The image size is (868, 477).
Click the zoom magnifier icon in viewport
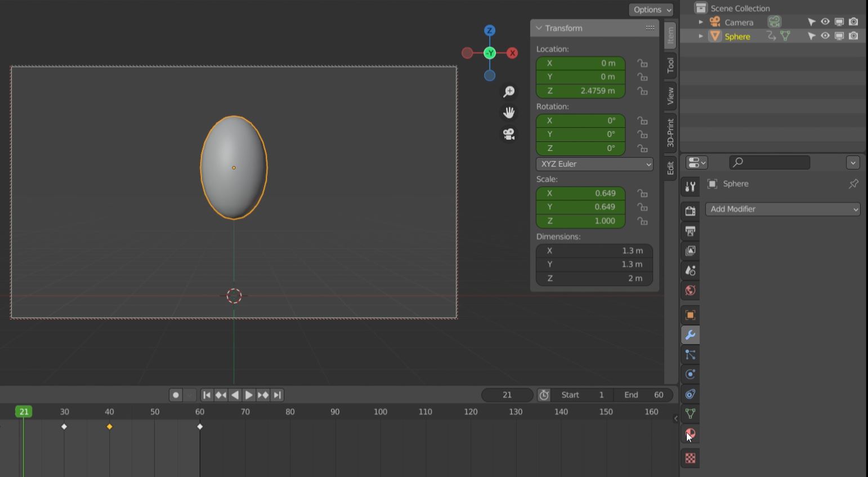tap(509, 91)
